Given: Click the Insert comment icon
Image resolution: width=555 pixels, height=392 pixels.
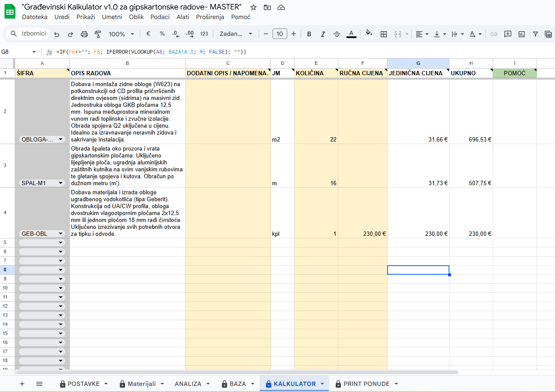Looking at the screenshot, I should tap(508, 34).
